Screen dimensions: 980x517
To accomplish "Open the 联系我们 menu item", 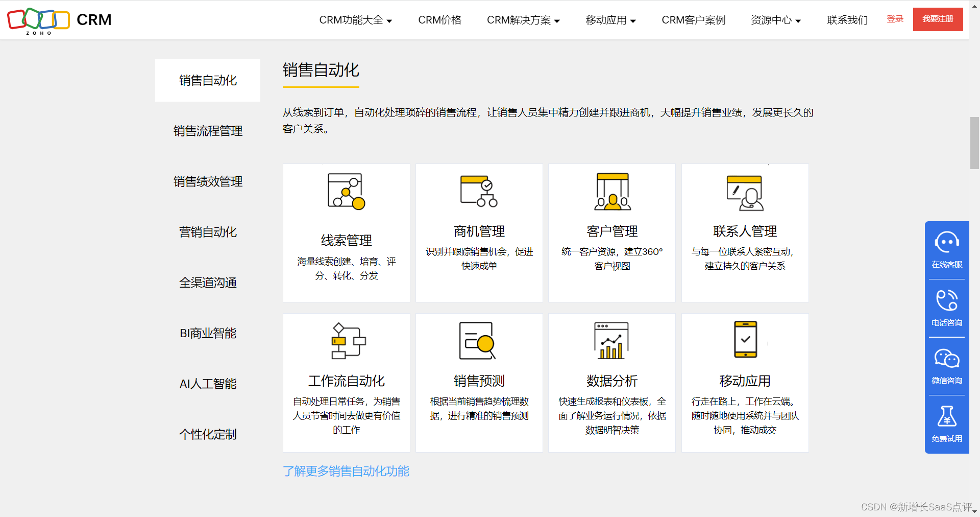I will coord(847,20).
